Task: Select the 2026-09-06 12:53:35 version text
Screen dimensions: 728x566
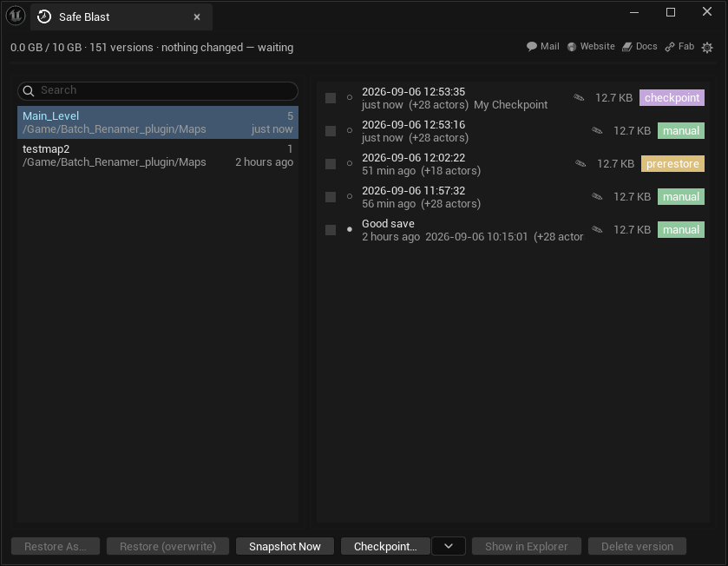Action: 413,92
